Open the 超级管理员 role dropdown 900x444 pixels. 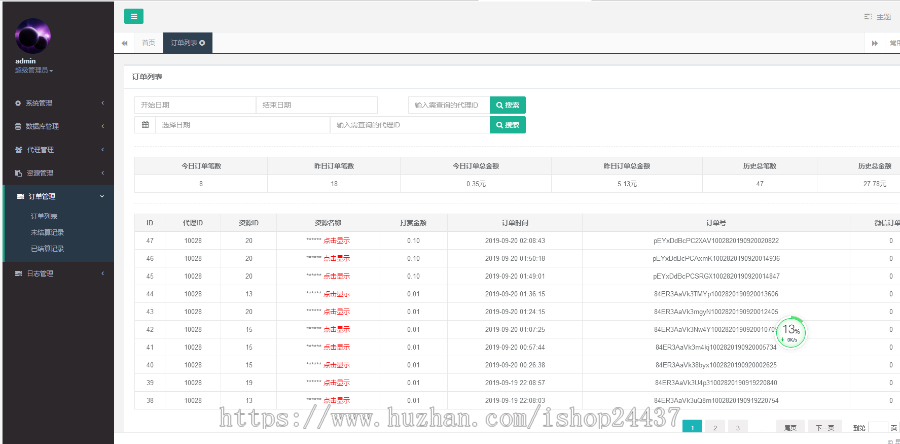(34, 71)
